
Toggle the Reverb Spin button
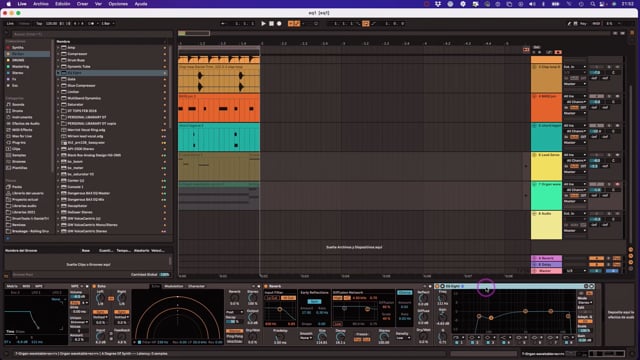coord(314,301)
